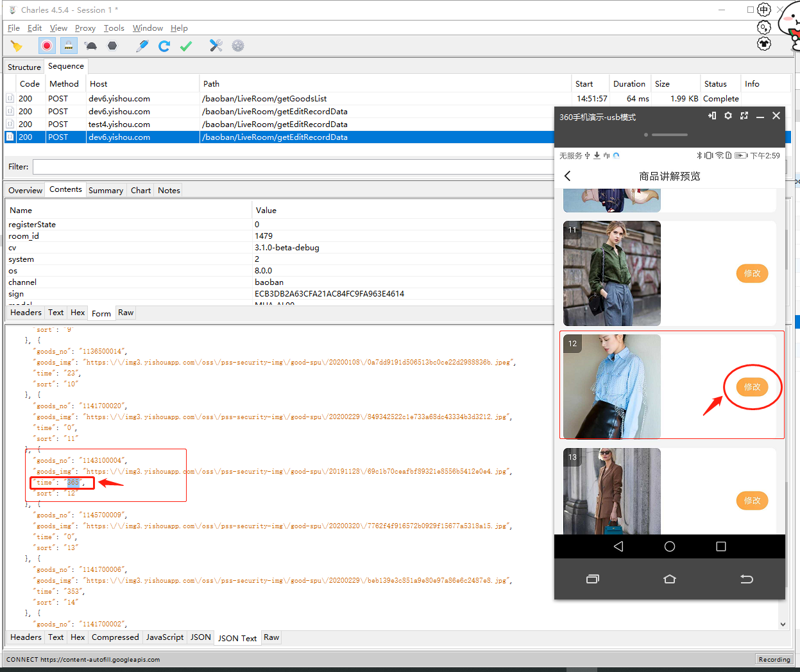Switch to the Notes tab
800x672 pixels.
click(169, 190)
